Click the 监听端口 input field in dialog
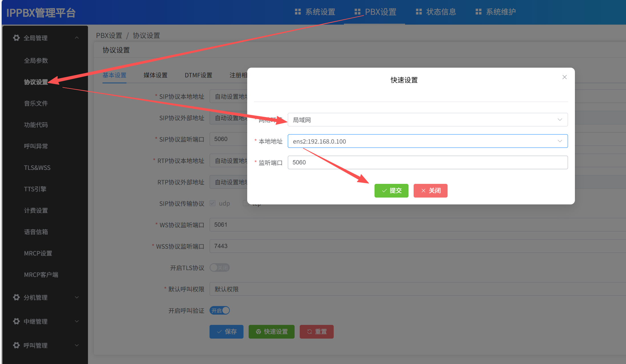The height and width of the screenshot is (364, 626). point(427,162)
